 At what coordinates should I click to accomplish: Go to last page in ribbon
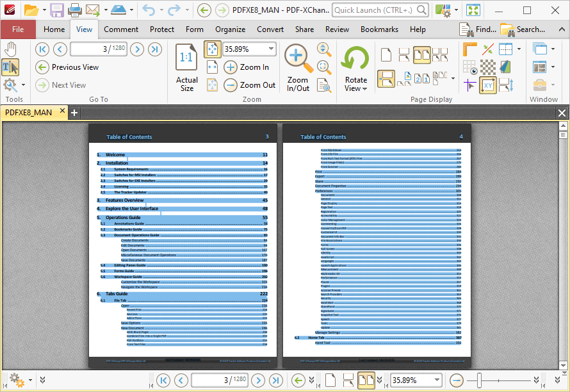point(155,49)
